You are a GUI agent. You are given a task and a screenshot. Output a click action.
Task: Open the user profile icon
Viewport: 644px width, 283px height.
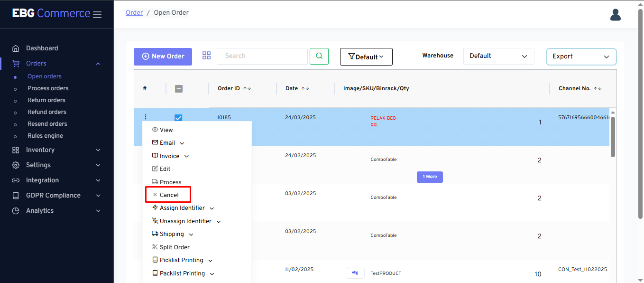coord(615,15)
